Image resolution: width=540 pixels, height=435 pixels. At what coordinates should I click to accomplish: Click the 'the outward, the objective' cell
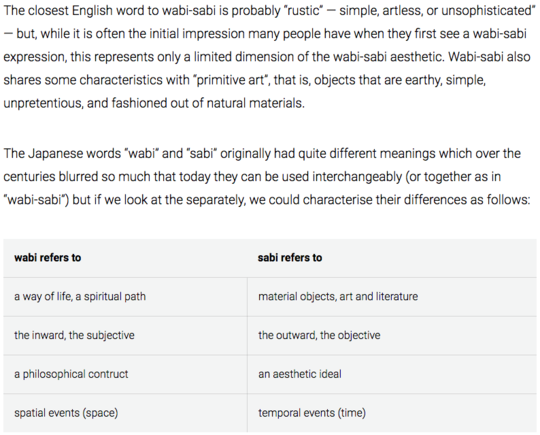pyautogui.click(x=392, y=335)
